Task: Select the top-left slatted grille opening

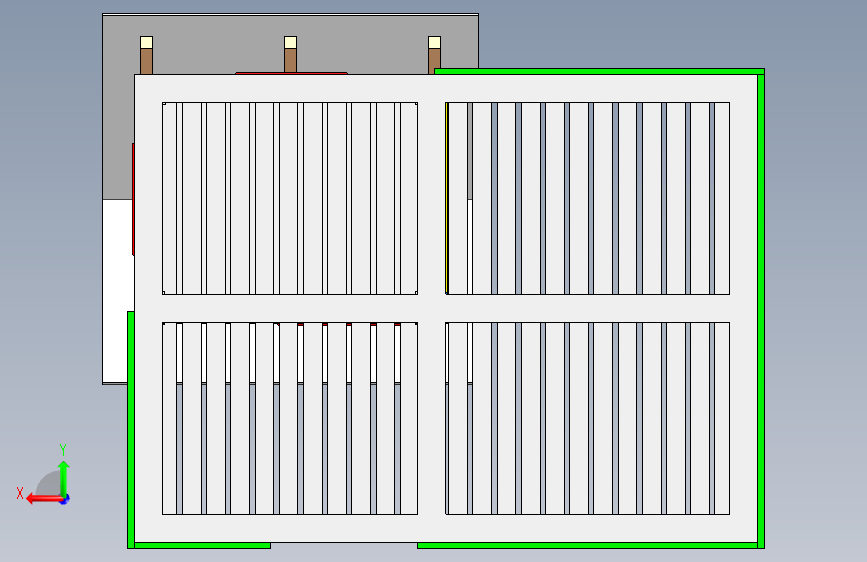Action: click(x=290, y=198)
